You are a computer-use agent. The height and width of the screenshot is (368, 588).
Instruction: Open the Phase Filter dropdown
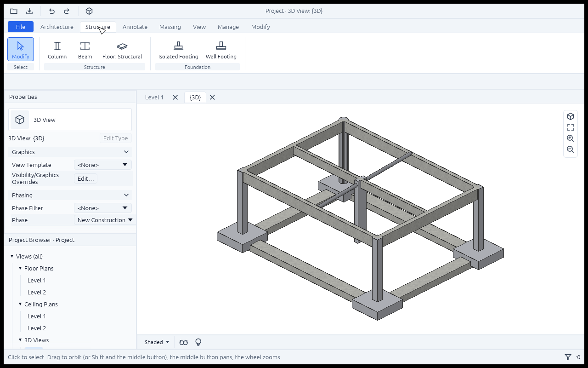[x=103, y=208]
